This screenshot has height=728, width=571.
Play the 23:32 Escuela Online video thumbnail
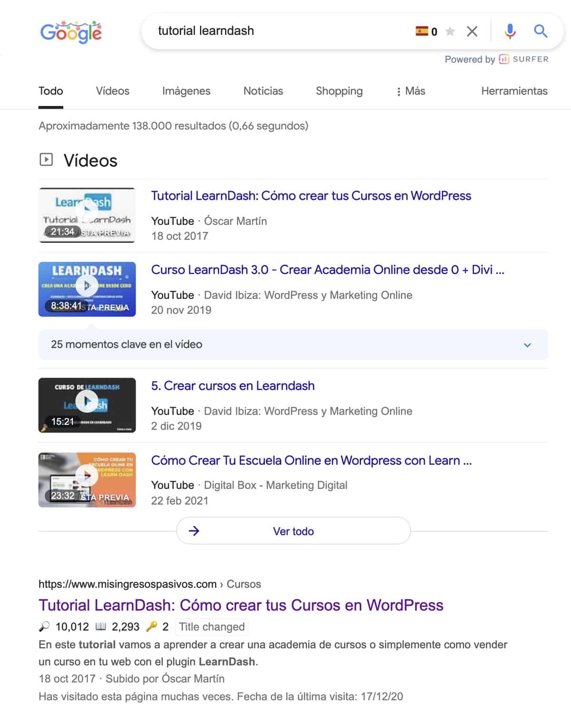87,479
